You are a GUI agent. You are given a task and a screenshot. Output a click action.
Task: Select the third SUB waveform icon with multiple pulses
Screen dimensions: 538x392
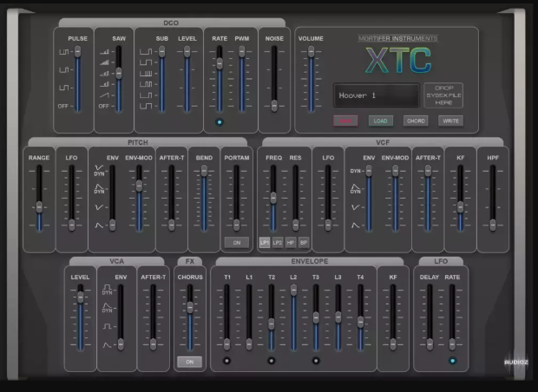pos(146,74)
